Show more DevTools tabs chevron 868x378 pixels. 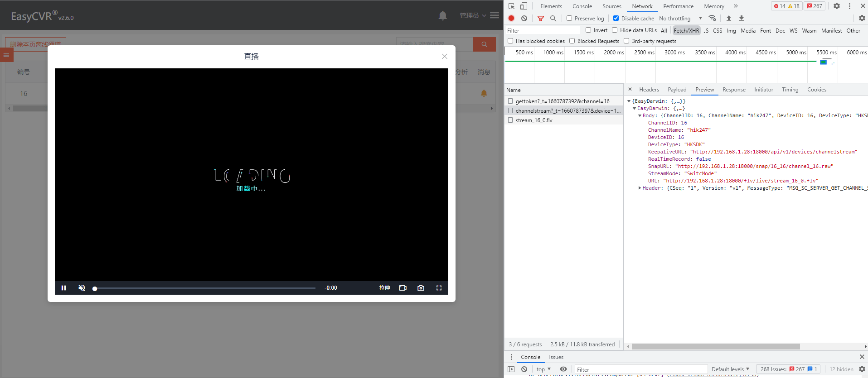[736, 6]
